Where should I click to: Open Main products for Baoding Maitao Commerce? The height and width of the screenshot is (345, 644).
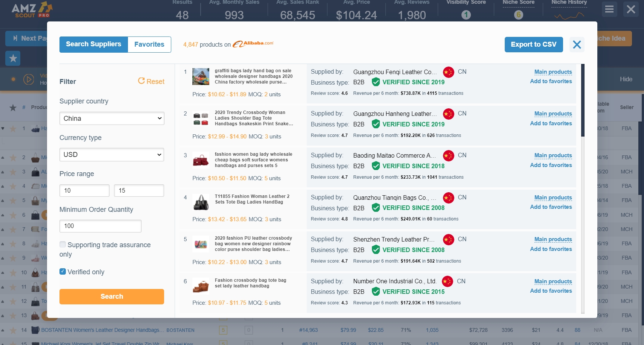click(552, 155)
